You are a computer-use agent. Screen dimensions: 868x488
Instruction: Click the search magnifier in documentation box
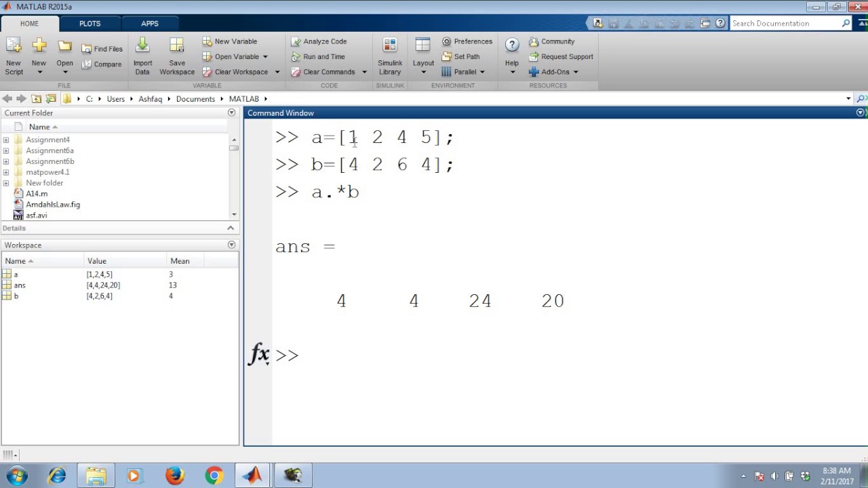click(x=846, y=24)
